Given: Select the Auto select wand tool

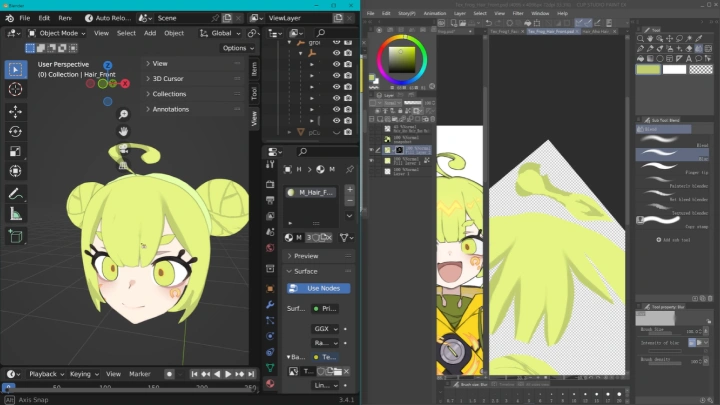Looking at the screenshot, I should coord(689,39).
